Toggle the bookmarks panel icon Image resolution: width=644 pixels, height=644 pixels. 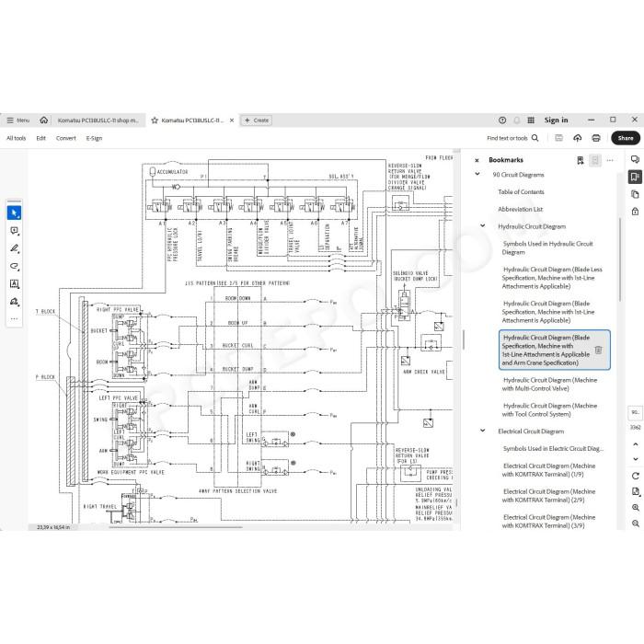coord(635,177)
